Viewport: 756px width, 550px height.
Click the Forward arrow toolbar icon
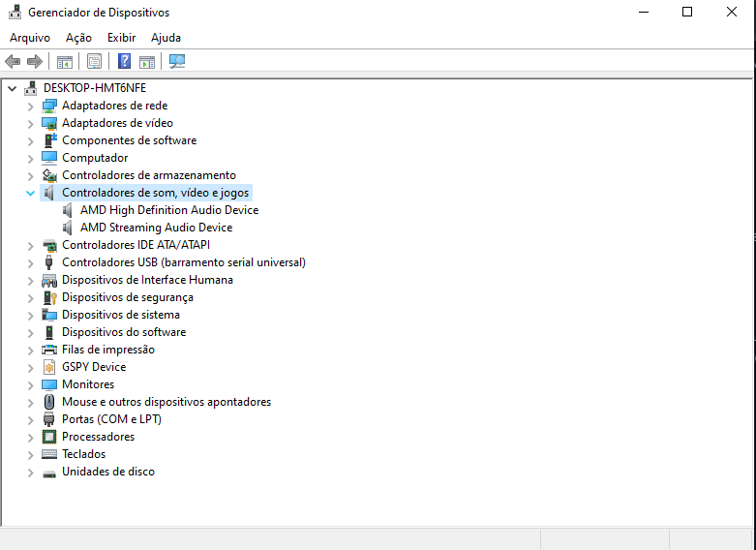tap(35, 61)
